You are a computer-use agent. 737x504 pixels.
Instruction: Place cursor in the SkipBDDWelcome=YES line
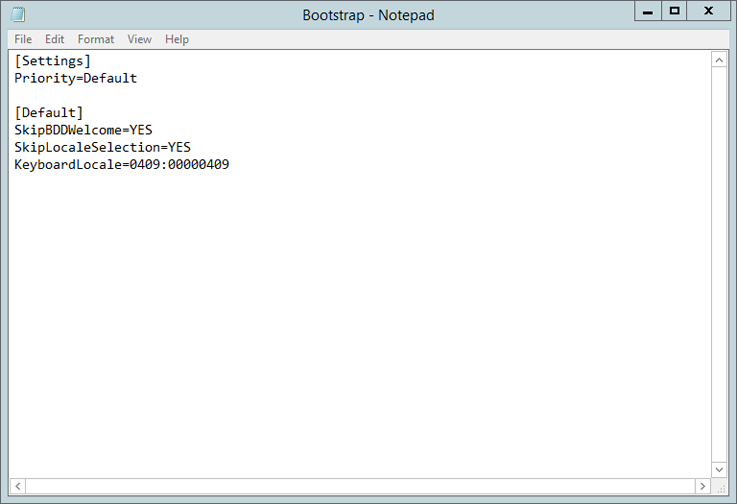point(83,130)
